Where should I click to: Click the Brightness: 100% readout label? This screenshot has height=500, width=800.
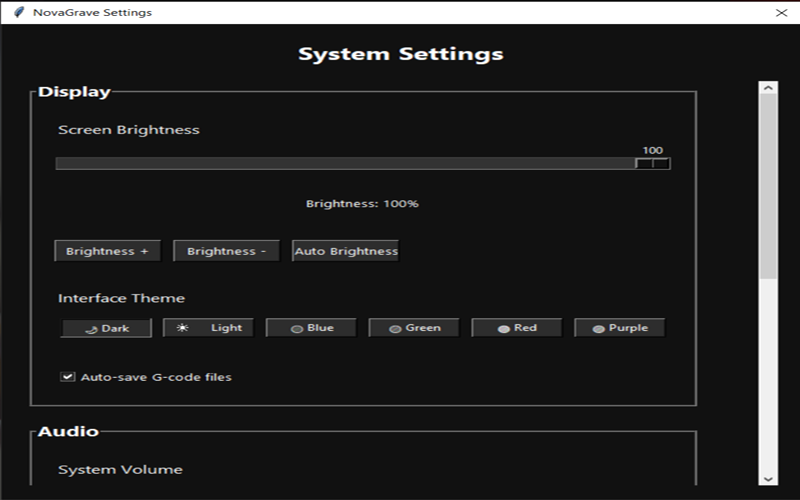tap(362, 204)
